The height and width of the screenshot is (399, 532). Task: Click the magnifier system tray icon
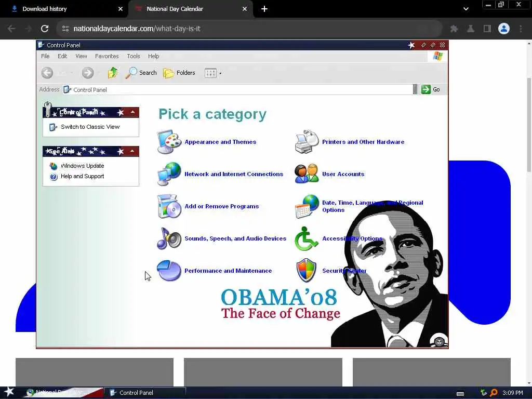[x=494, y=393]
